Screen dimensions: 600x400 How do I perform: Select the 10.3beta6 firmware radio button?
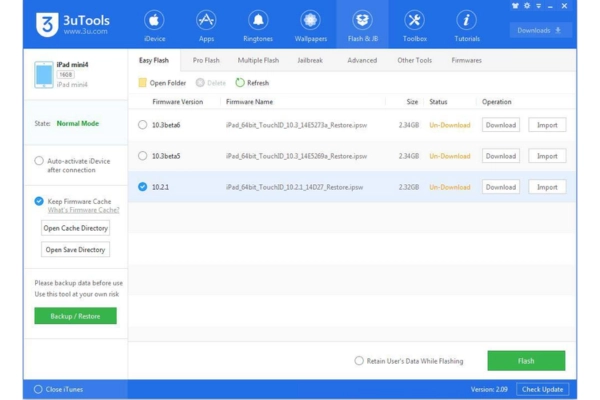(143, 125)
